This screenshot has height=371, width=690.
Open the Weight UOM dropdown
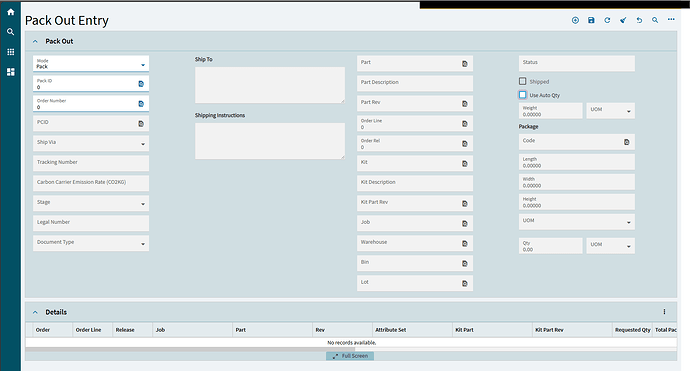click(x=610, y=111)
